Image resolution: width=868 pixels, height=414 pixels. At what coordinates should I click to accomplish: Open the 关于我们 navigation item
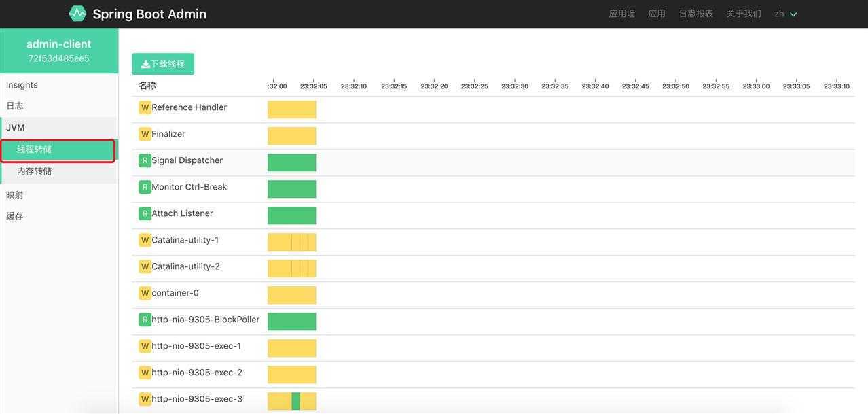pos(744,14)
